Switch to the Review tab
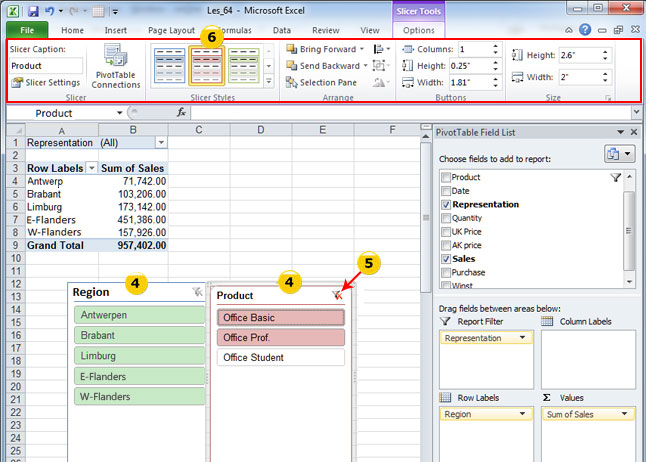The height and width of the screenshot is (462, 646). (325, 30)
